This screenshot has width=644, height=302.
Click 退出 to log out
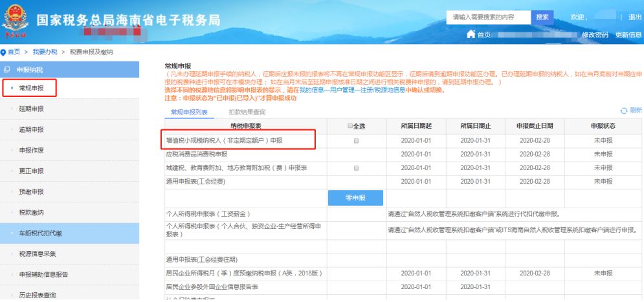635,17
